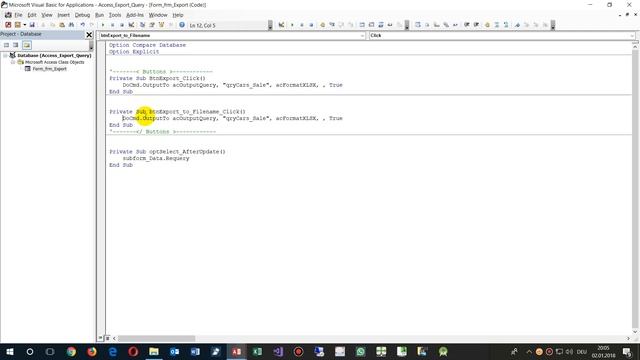This screenshot has width=640, height=360.
Task: Click the horizontal scrollbar thumb in code window
Action: point(156,338)
